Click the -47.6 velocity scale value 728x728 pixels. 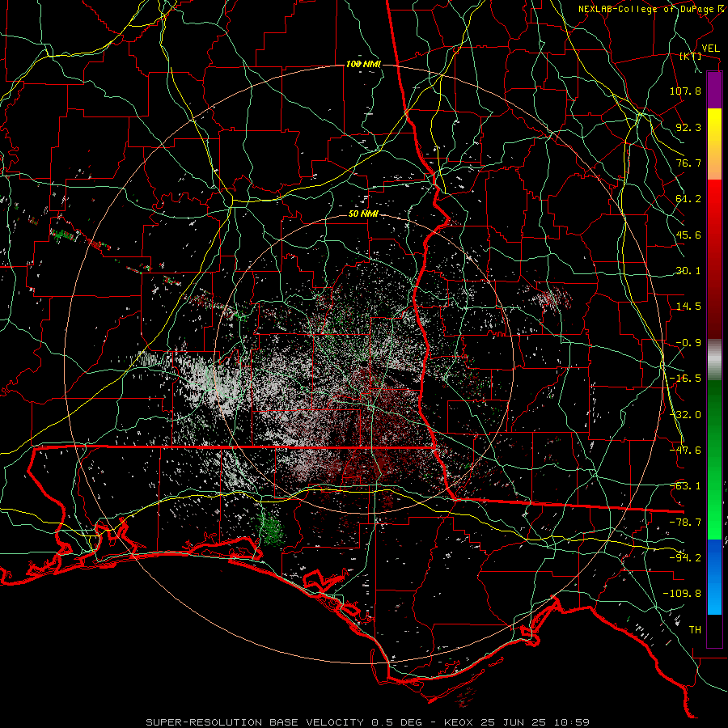click(x=685, y=451)
